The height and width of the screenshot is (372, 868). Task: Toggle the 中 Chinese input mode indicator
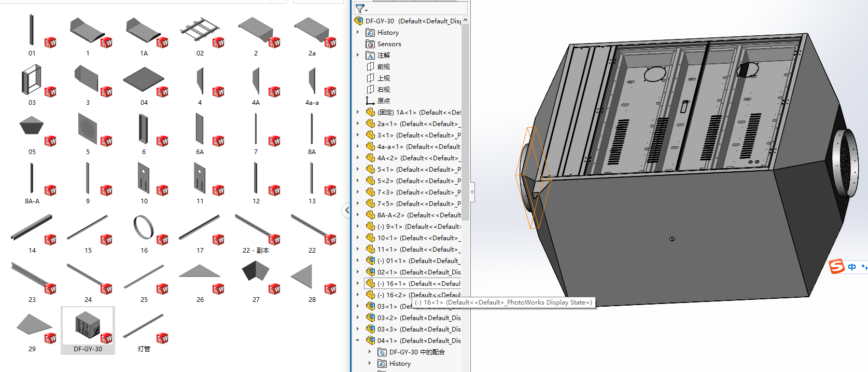(x=852, y=267)
